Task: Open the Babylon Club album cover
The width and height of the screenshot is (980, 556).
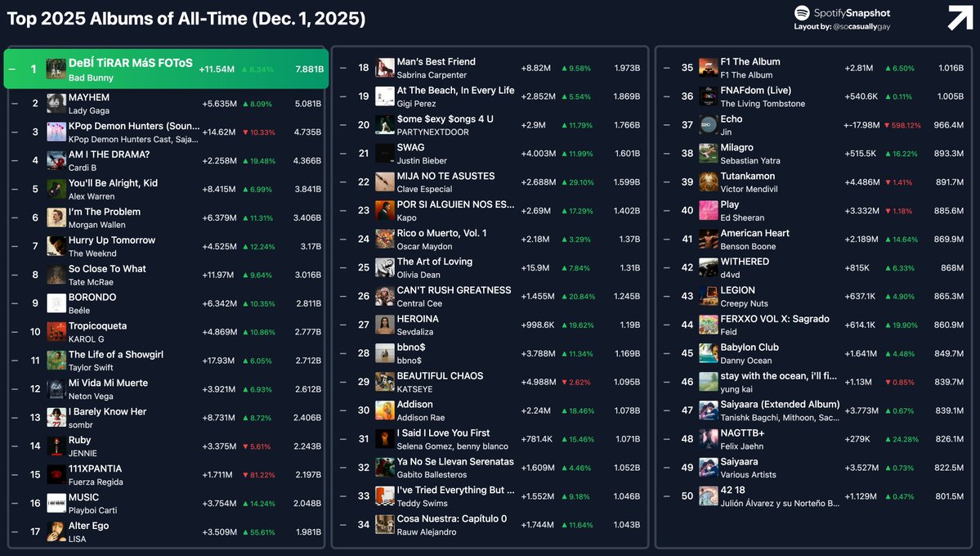Action: tap(708, 354)
